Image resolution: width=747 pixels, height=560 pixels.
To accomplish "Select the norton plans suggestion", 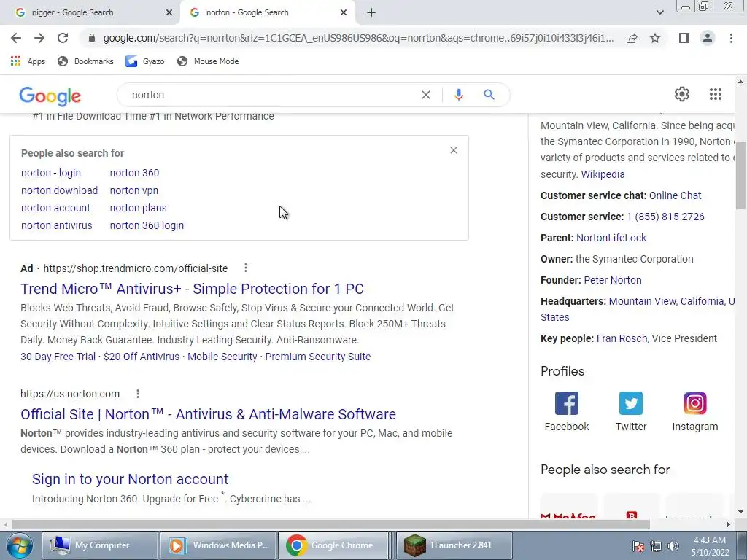I will [x=138, y=208].
